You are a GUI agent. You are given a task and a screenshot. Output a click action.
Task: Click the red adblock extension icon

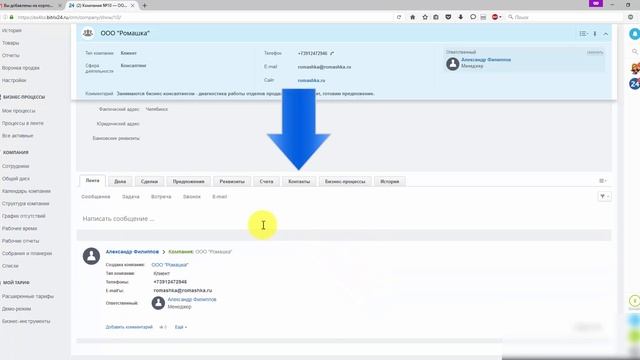(x=495, y=17)
